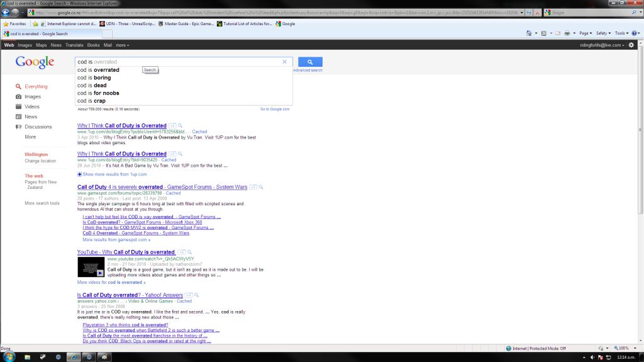Image resolution: width=644 pixels, height=362 pixels.
Task: Open Steam from the taskbar
Action: click(43, 357)
